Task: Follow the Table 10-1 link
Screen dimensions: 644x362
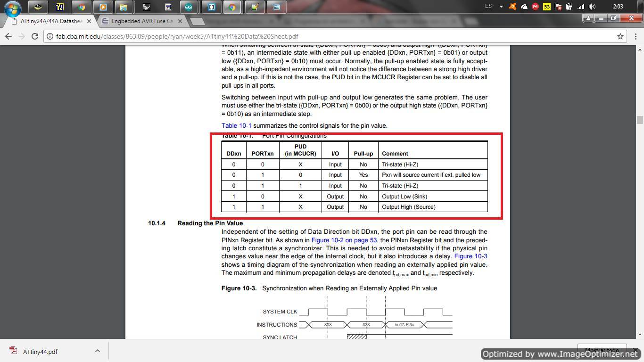Action: coord(236,125)
